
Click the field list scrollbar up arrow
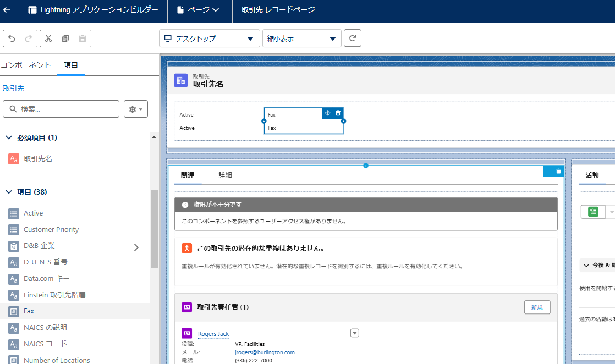point(154,137)
